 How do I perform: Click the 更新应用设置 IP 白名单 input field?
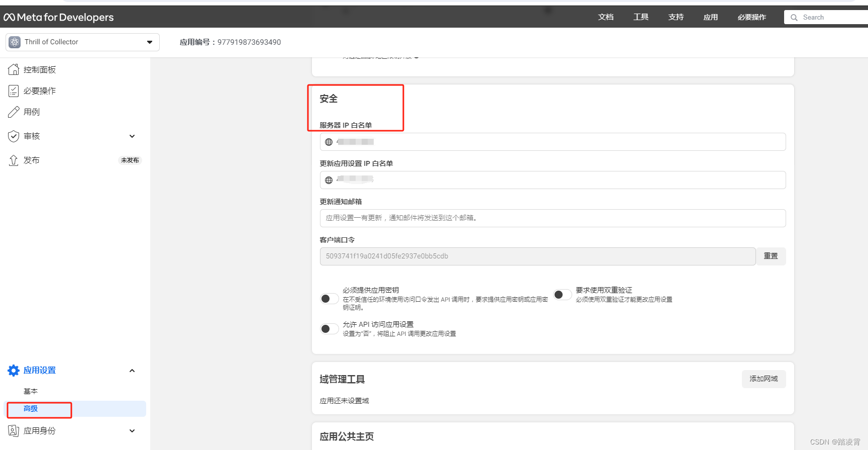[x=553, y=180]
